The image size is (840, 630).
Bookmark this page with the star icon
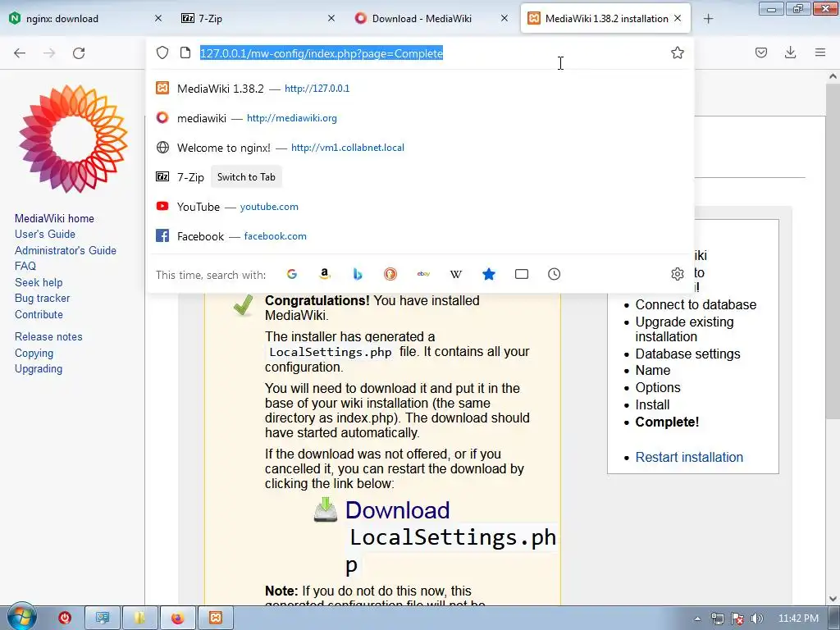click(677, 52)
